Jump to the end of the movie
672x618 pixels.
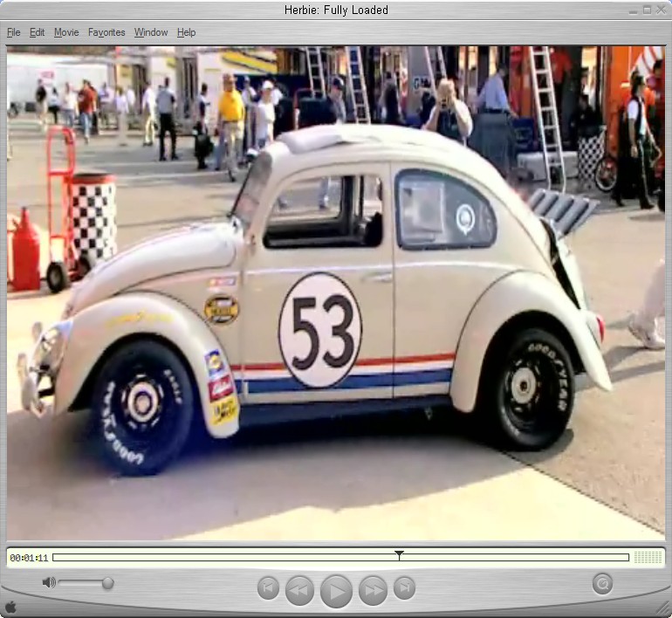405,587
